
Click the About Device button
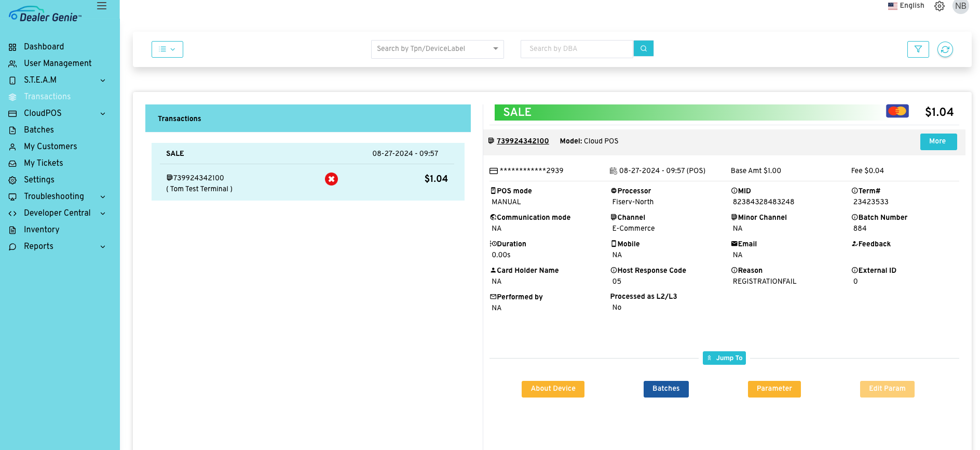tap(553, 389)
